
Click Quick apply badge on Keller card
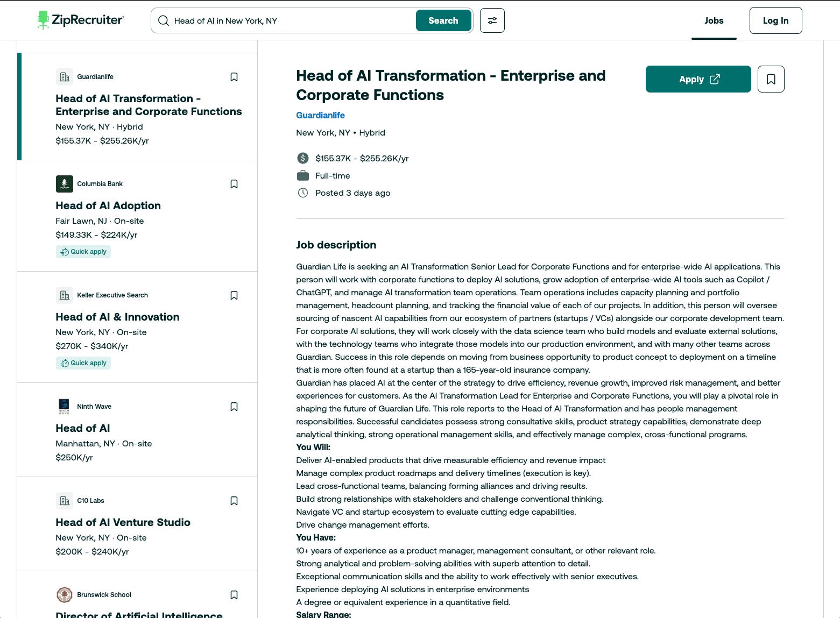(x=83, y=363)
